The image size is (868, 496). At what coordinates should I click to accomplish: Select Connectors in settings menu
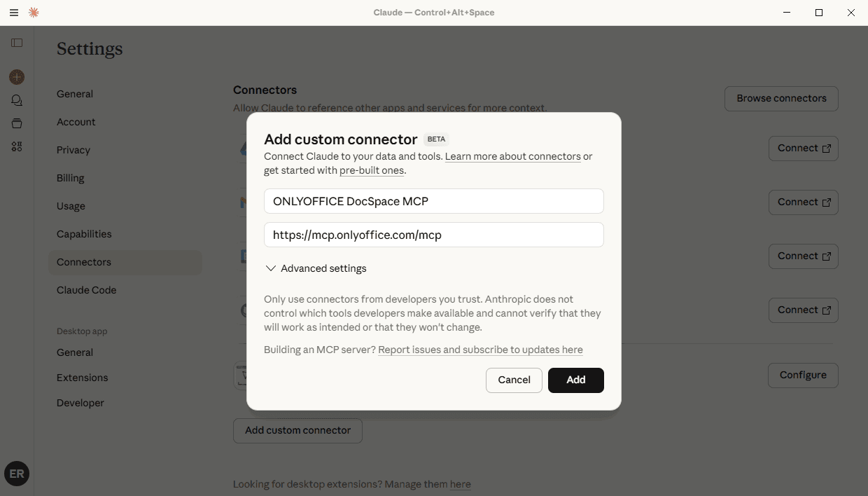point(84,262)
